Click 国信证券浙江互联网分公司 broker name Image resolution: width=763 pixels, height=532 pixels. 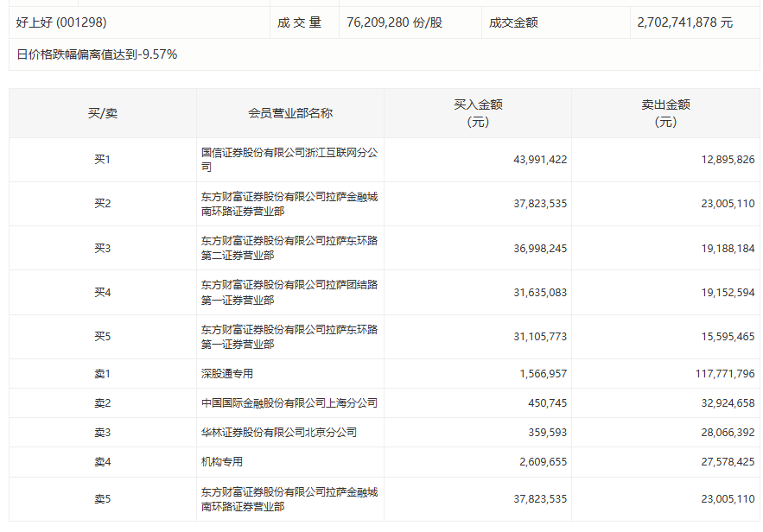tap(289, 160)
